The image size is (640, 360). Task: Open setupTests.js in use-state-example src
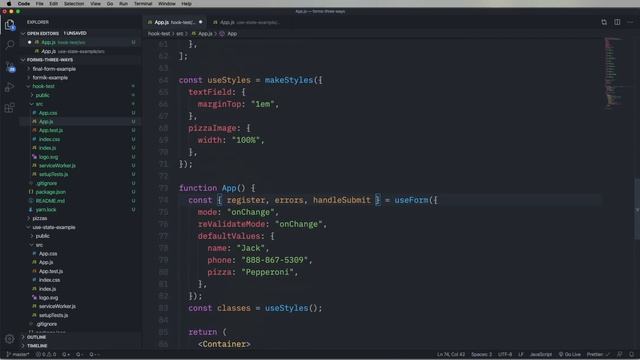pos(53,315)
